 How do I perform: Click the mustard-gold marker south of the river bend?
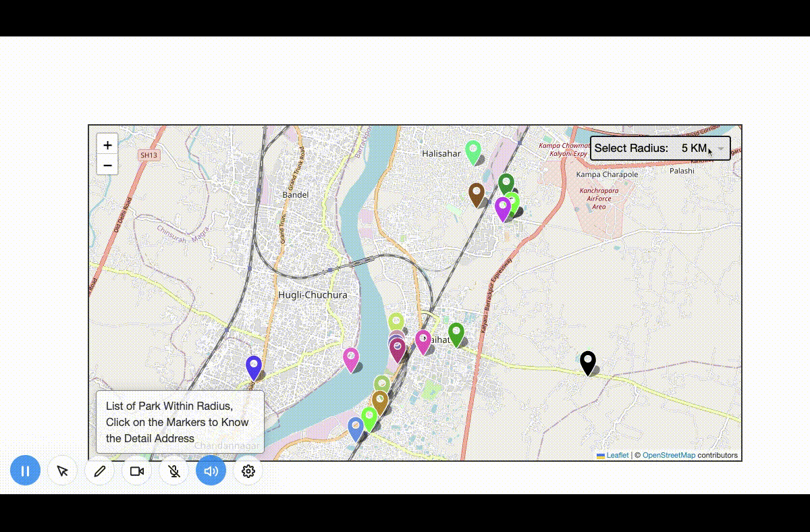click(x=380, y=403)
